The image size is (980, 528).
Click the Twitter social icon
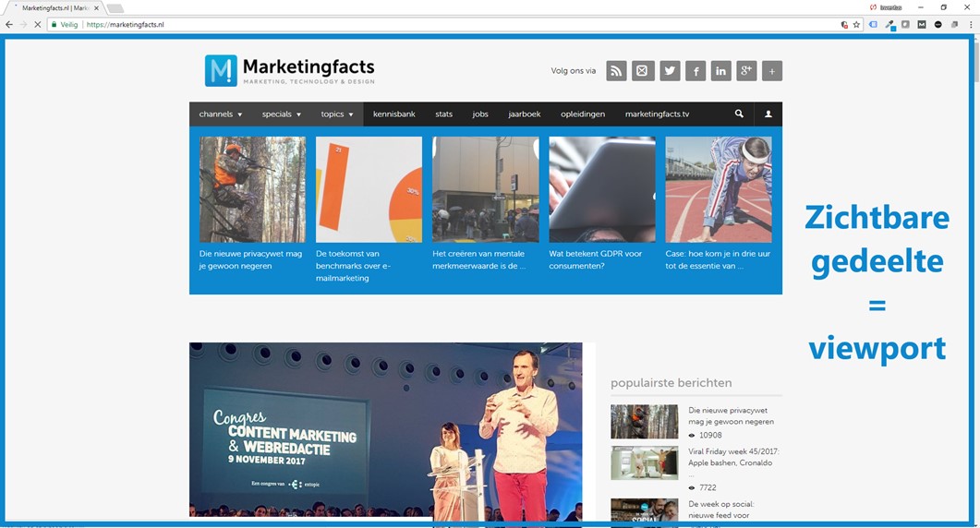(670, 71)
